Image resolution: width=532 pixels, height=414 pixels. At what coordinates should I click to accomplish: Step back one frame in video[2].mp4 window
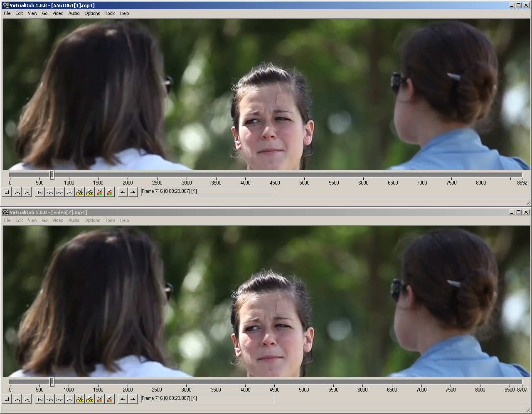click(50, 399)
